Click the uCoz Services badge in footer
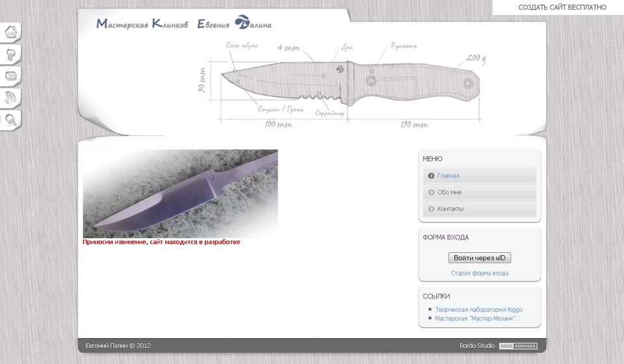Image resolution: width=624 pixels, height=364 pixels. (518, 346)
